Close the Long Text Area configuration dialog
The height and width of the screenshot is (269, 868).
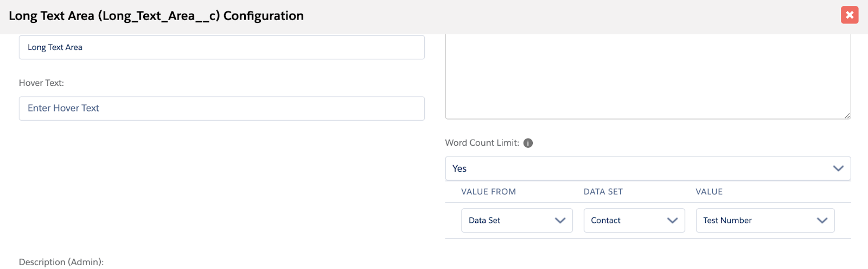(x=850, y=15)
